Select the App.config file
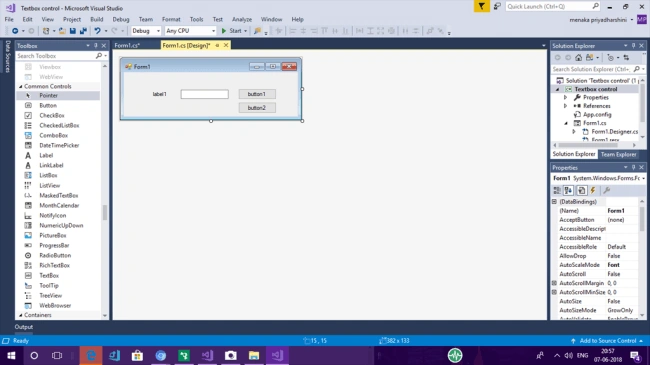The image size is (650, 365). (597, 114)
